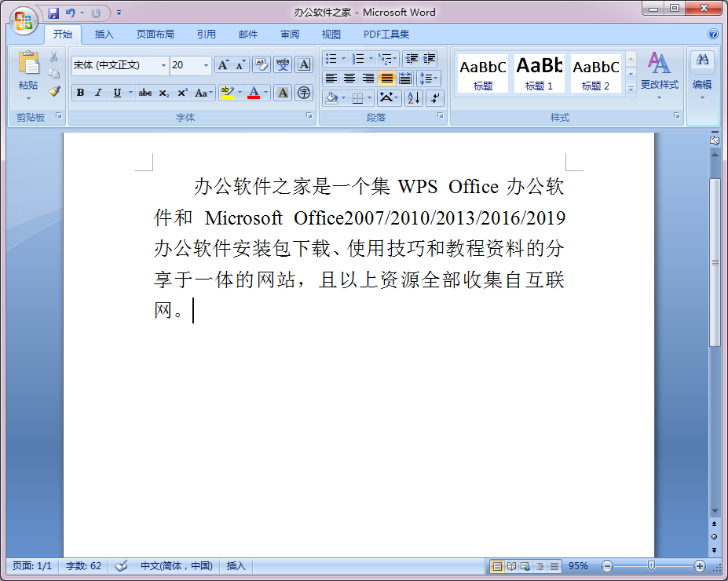Click the zoom slider handle
This screenshot has width=728, height=581.
click(651, 565)
